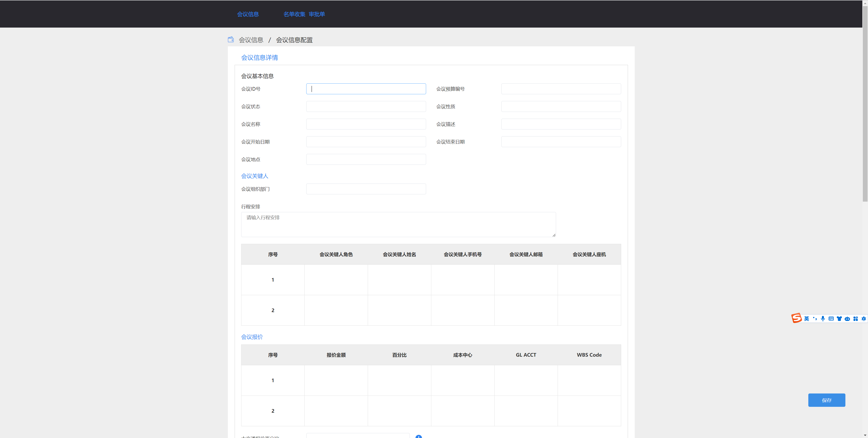Focus the 会议结束日期 input field

(561, 141)
